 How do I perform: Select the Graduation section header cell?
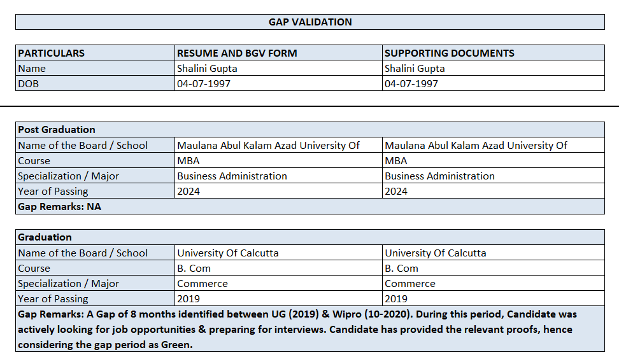click(45, 237)
